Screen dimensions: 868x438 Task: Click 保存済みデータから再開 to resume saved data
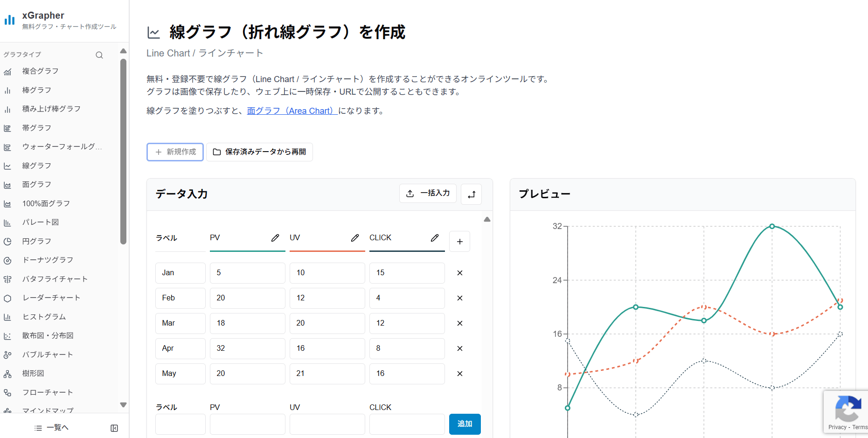click(259, 152)
